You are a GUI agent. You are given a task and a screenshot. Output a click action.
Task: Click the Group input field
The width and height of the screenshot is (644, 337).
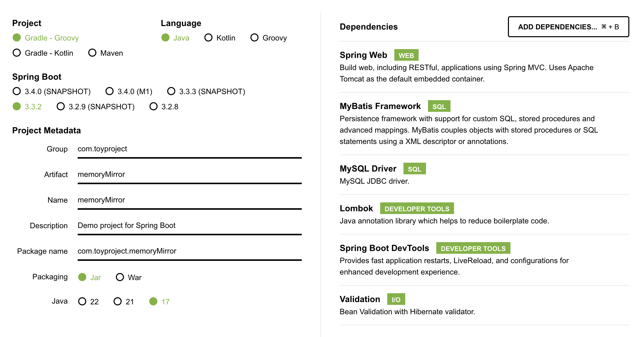tap(189, 149)
